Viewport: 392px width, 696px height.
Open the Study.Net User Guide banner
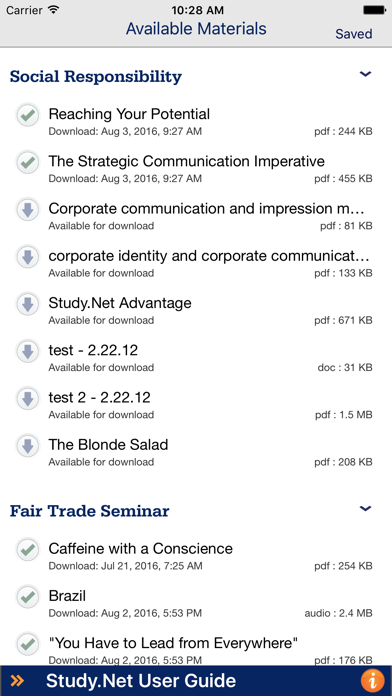196,680
